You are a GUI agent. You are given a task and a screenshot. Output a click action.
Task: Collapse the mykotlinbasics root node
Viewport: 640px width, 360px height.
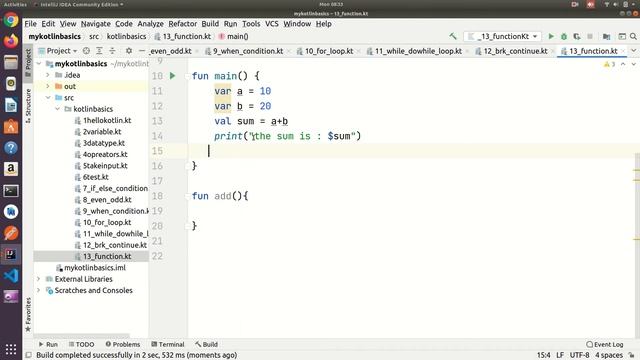[38, 64]
